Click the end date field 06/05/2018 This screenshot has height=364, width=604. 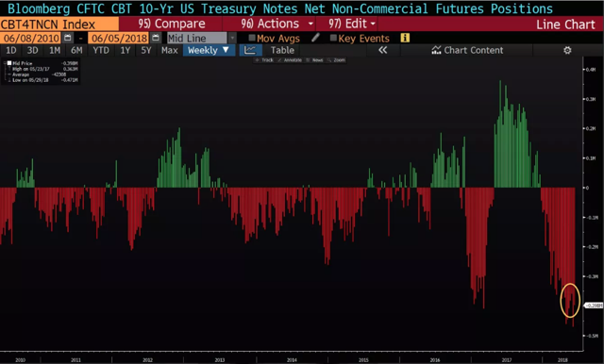(119, 38)
